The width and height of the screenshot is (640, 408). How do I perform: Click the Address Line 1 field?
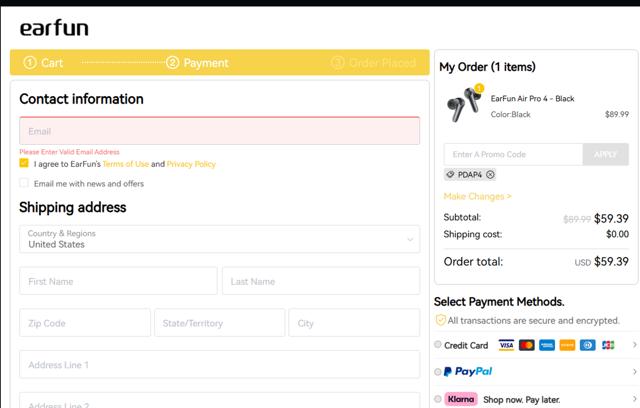click(220, 364)
